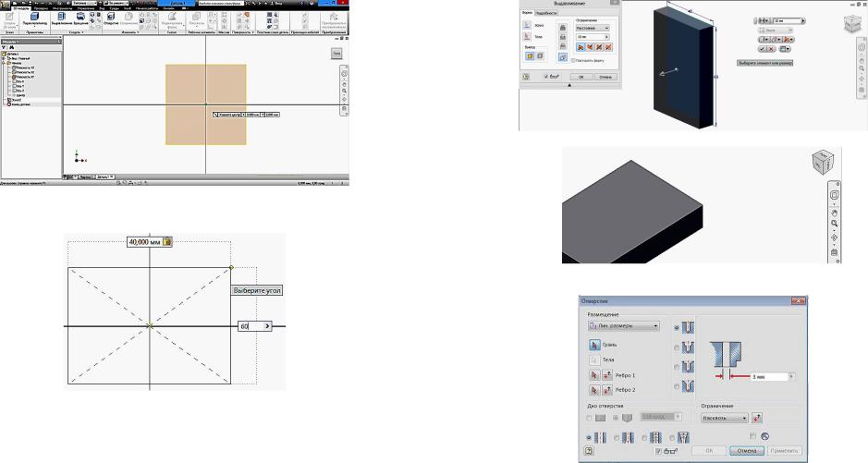The image size is (868, 463).
Task: Select the spotface hole radio button
Action: coord(677,367)
